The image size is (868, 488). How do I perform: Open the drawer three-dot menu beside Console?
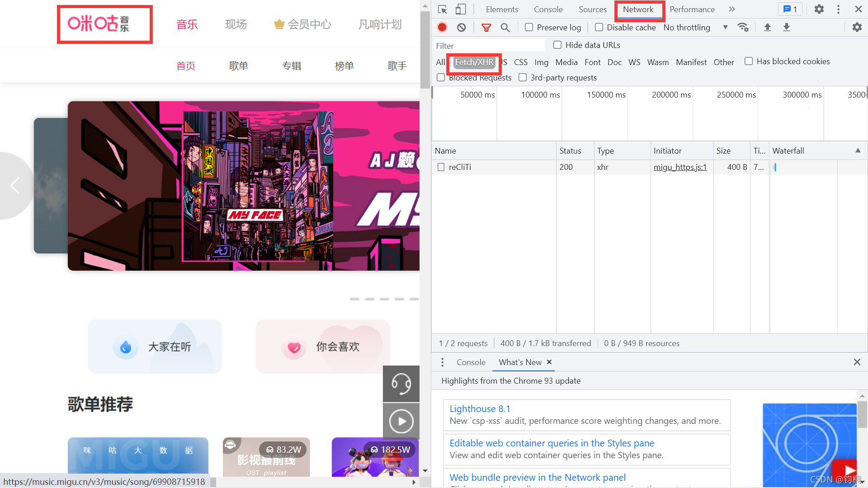click(443, 362)
